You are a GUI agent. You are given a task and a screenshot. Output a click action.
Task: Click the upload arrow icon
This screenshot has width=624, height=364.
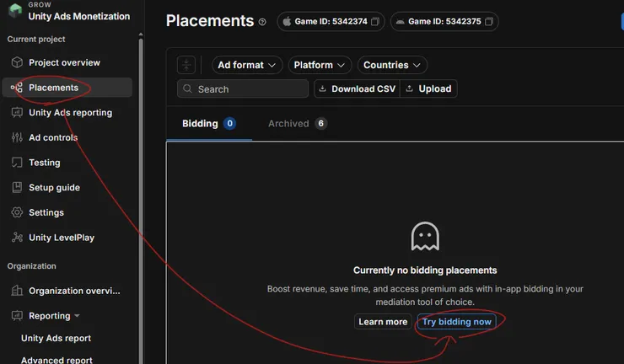tap(409, 88)
